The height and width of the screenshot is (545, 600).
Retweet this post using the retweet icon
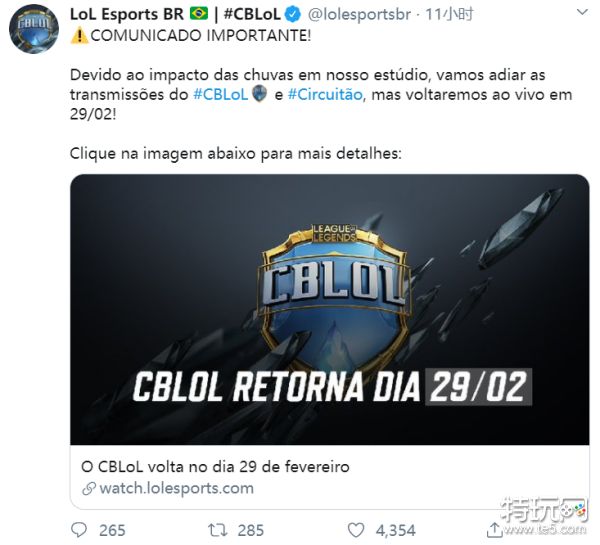[217, 530]
